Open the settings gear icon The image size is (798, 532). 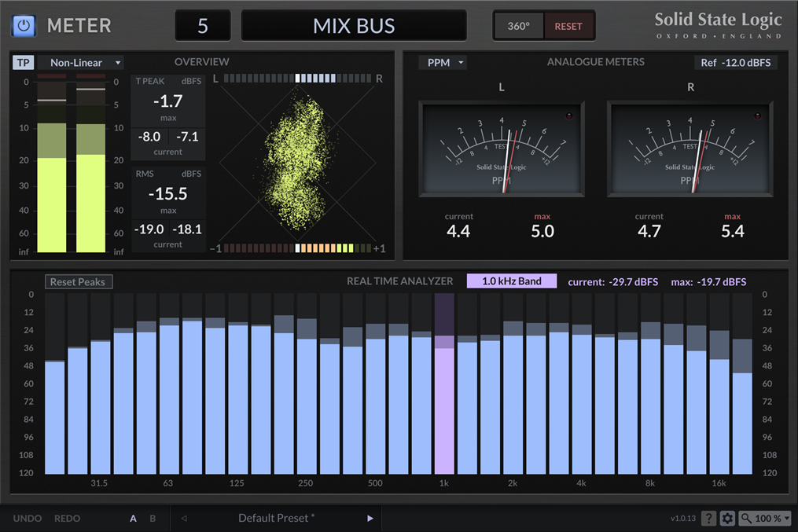point(727,519)
